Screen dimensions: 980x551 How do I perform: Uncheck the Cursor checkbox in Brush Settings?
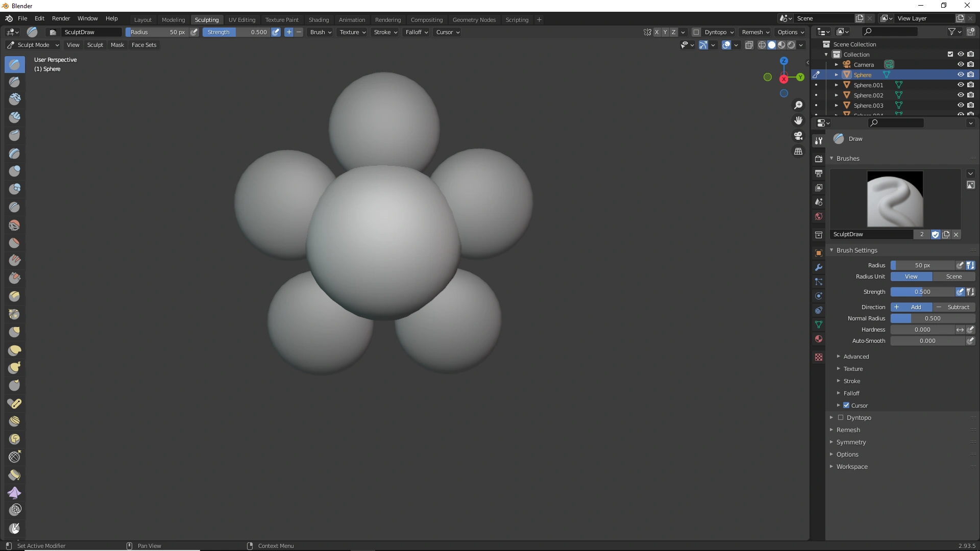(x=846, y=406)
